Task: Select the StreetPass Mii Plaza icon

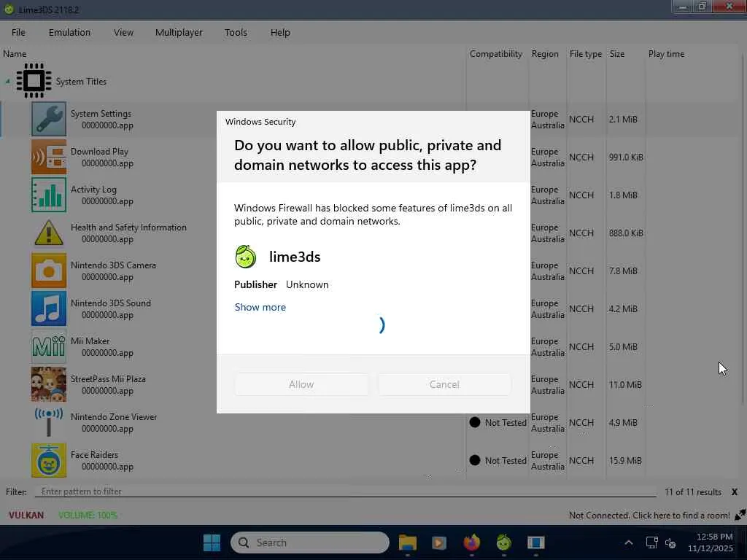Action: click(x=49, y=384)
